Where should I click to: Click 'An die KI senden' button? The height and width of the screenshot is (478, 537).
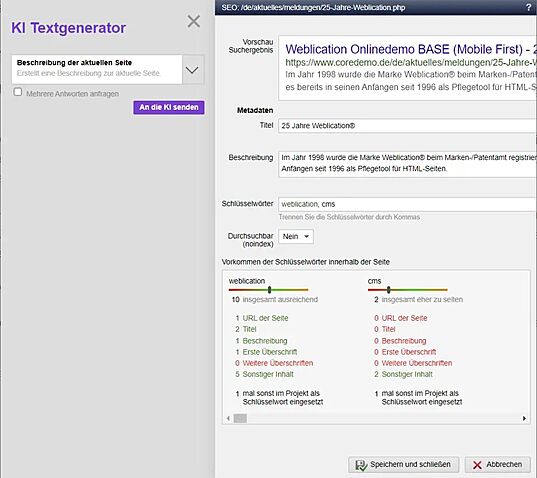coord(169,107)
